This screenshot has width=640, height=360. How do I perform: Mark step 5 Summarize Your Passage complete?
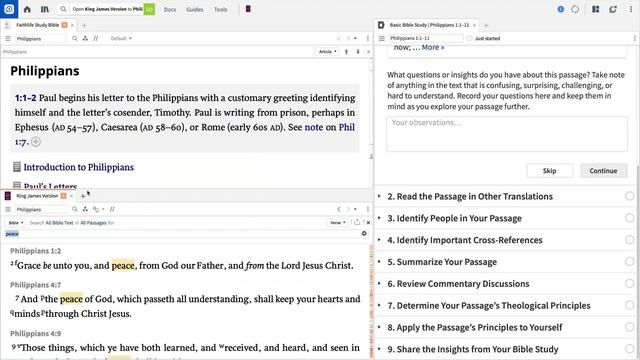[x=629, y=262]
